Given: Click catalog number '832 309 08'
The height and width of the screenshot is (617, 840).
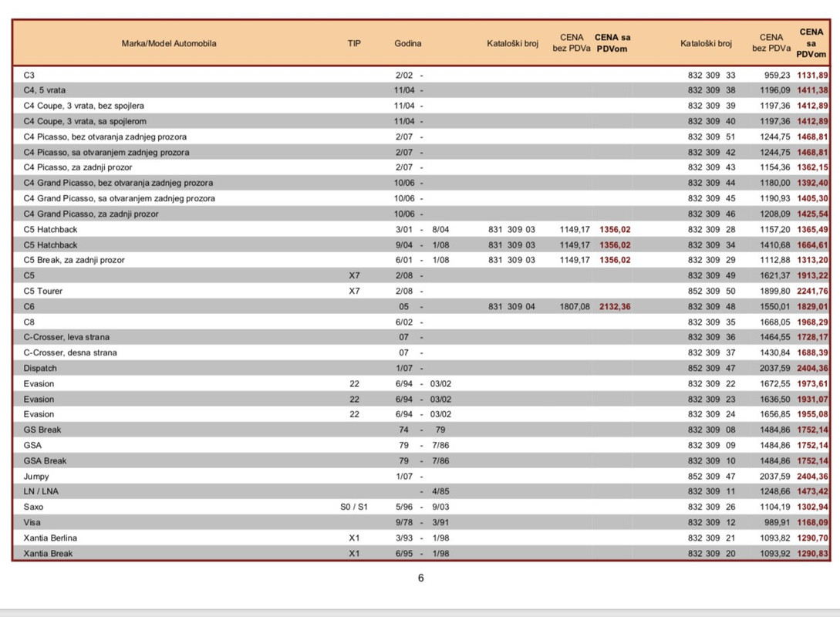Looking at the screenshot, I should point(711,430).
